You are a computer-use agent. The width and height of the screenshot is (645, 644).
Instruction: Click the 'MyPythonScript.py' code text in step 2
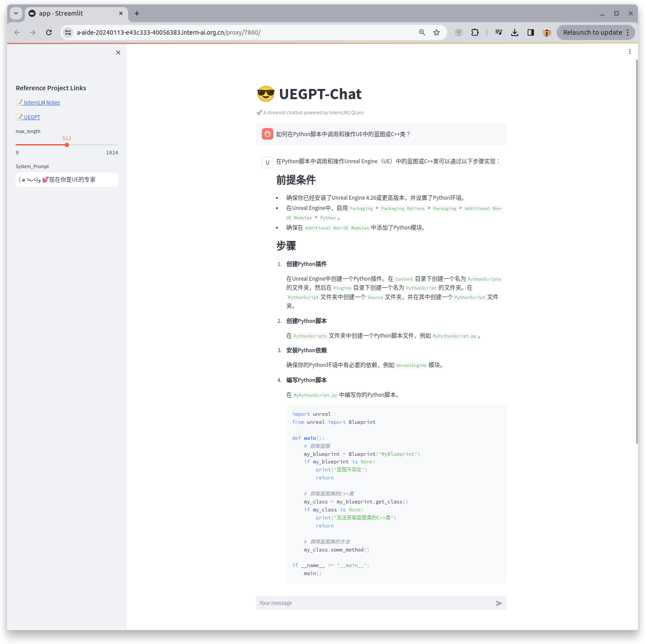(x=454, y=336)
